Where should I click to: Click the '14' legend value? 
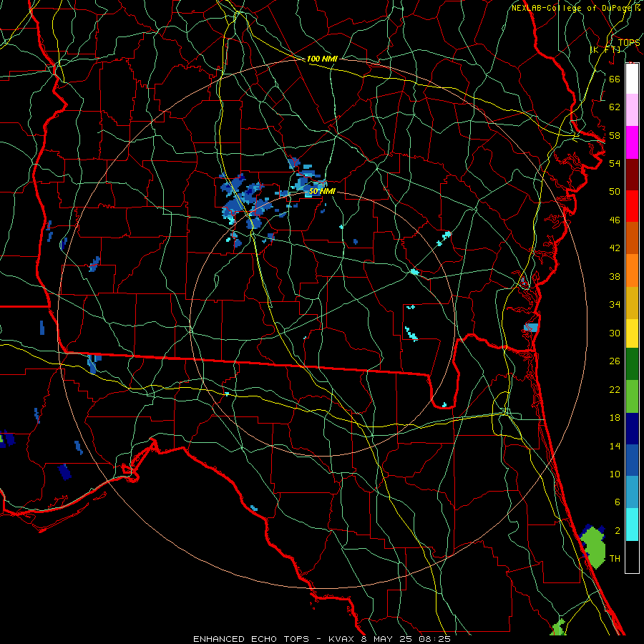(615, 446)
